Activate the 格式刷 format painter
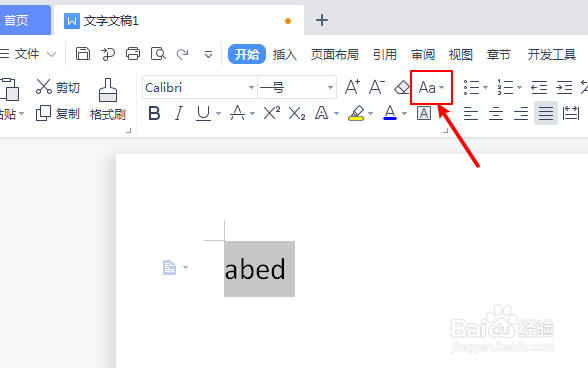 [108, 99]
